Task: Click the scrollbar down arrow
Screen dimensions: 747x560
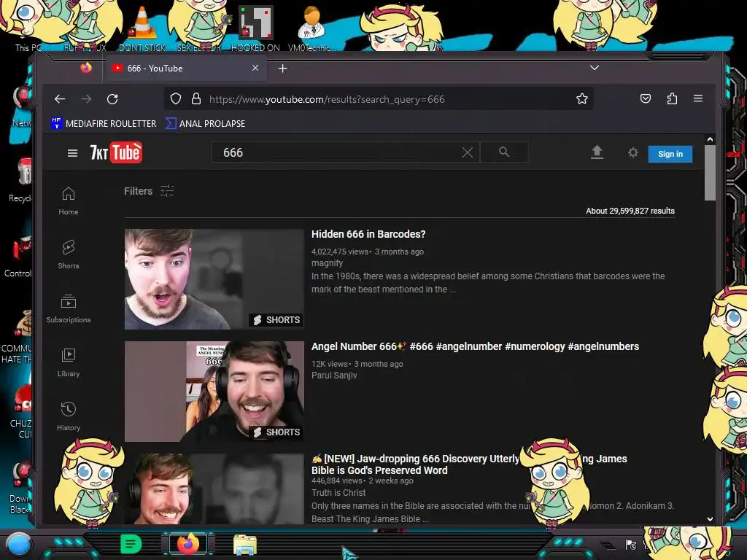Action: (x=710, y=519)
